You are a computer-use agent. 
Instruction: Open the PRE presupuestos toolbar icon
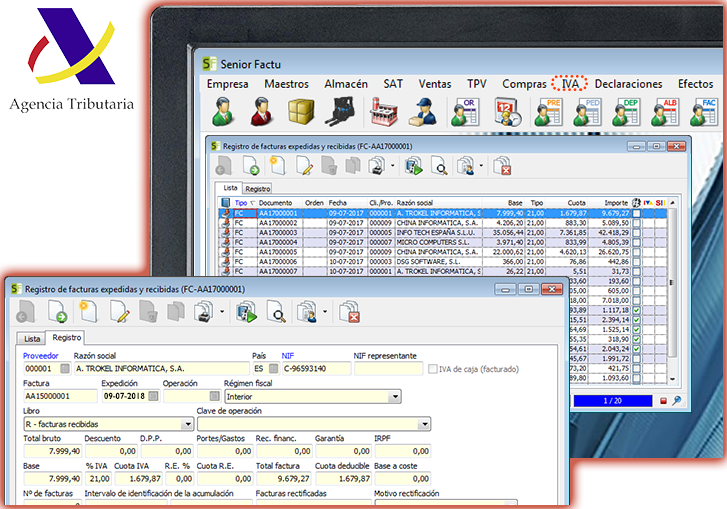pyautogui.click(x=548, y=112)
